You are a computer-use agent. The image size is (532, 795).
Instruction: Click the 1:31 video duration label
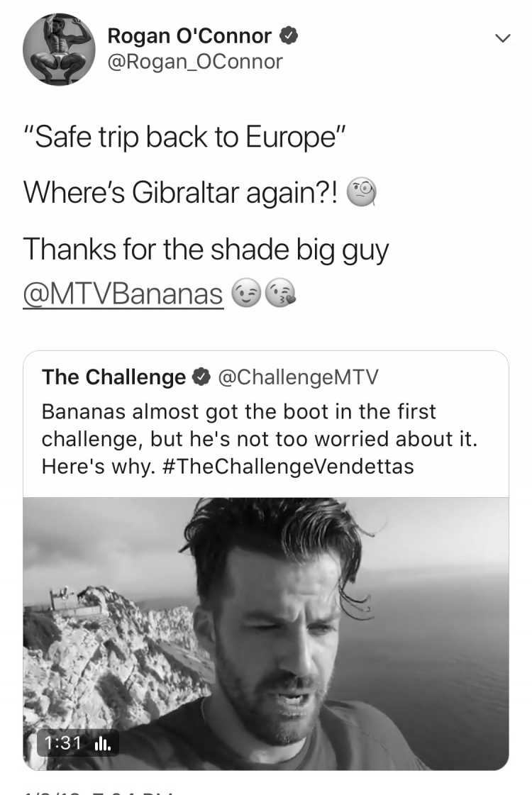(63, 743)
